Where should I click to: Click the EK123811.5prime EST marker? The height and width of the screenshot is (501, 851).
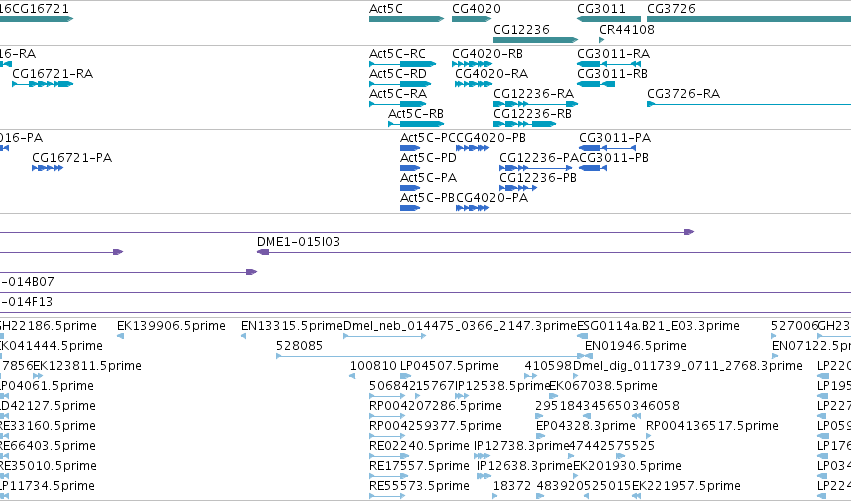[x=38, y=376]
